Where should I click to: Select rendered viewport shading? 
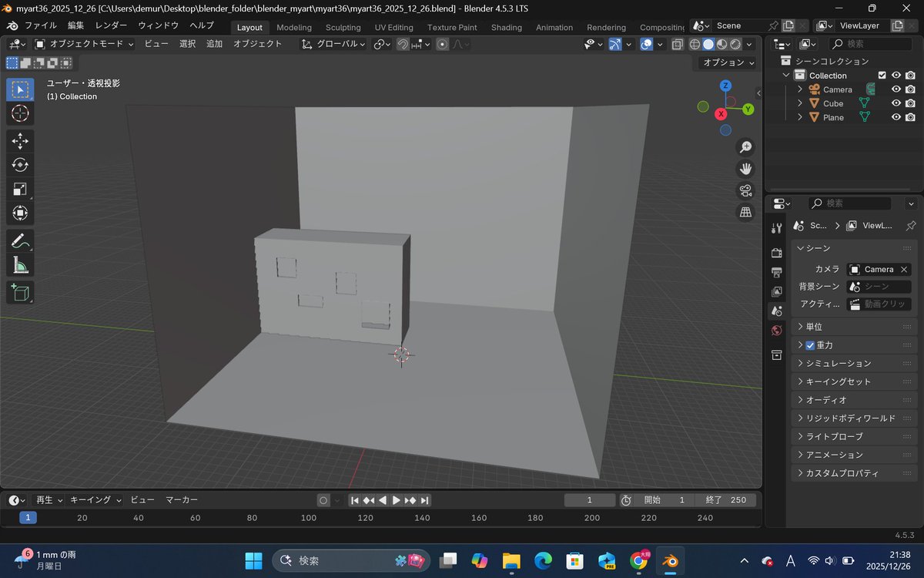[x=736, y=45]
